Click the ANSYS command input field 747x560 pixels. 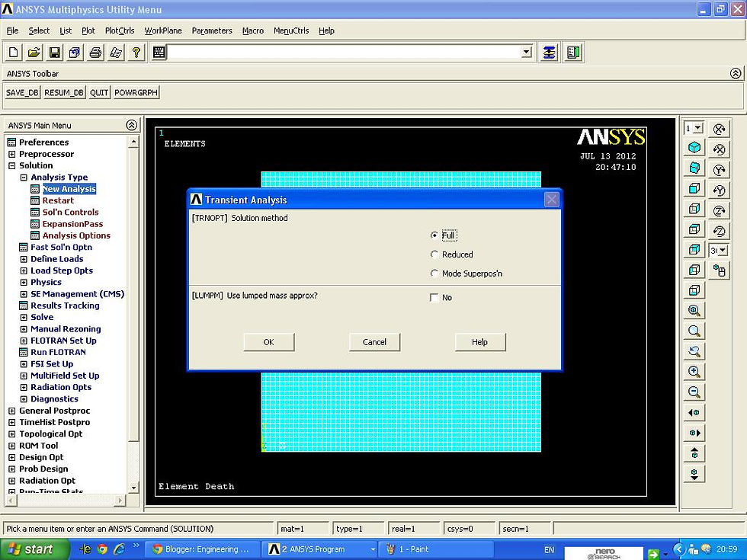344,53
